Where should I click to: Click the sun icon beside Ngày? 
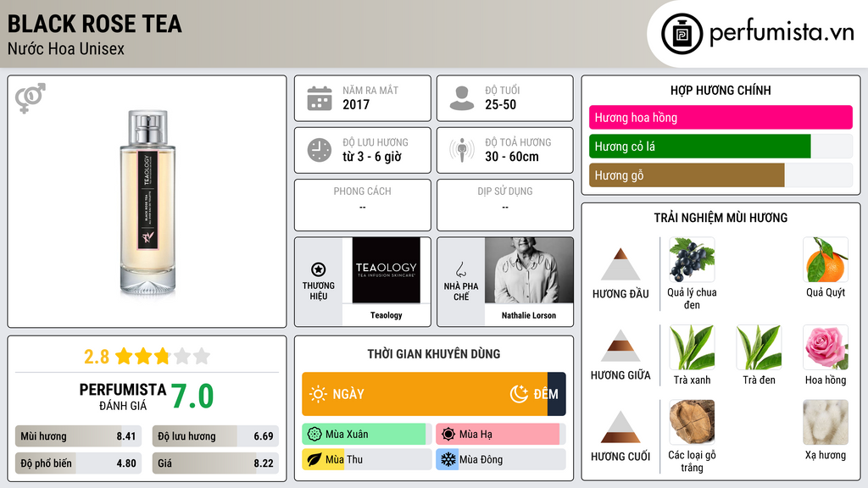tap(319, 394)
